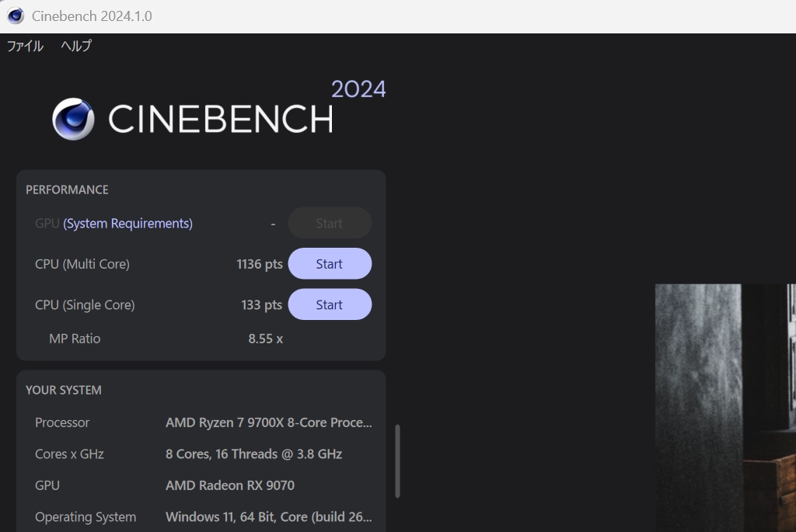Click the MP Ratio value 8.55 x

tap(266, 339)
